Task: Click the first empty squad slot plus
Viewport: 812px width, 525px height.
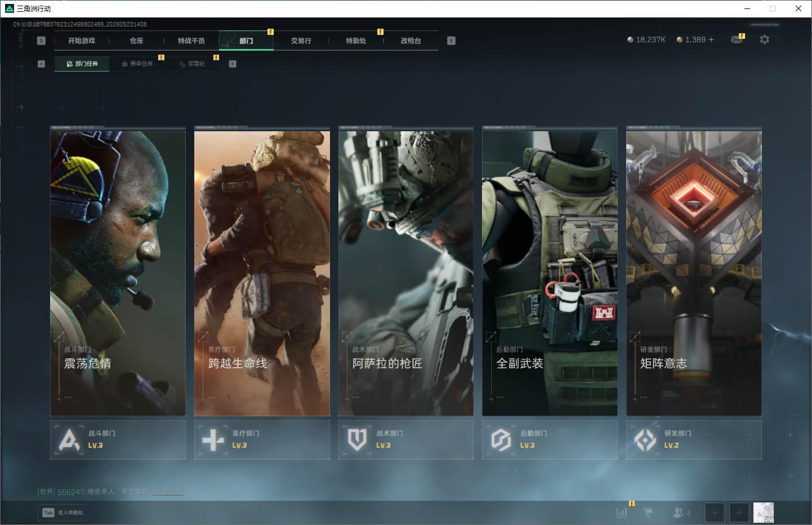Action: 715,513
